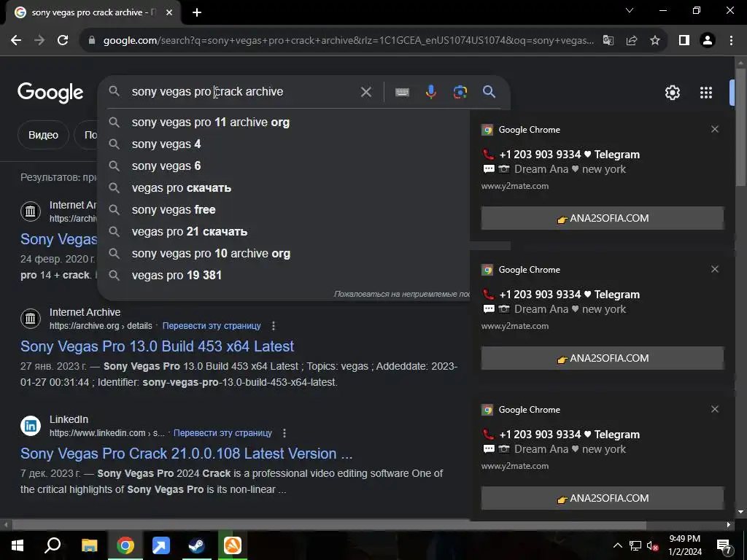
Task: Open Windows notification center
Action: 724,546
